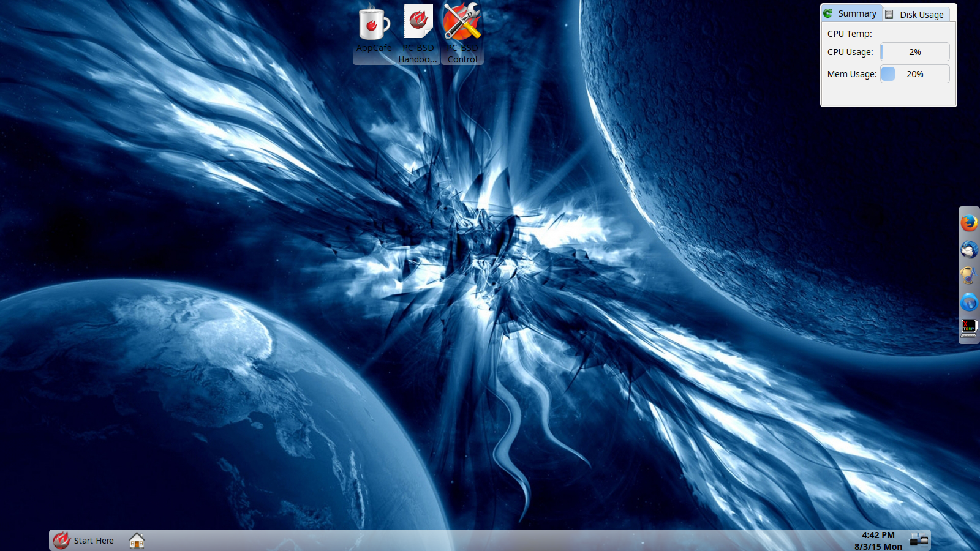The height and width of the screenshot is (551, 980).
Task: Open Thunderbird mail from the side dock
Action: click(x=969, y=249)
